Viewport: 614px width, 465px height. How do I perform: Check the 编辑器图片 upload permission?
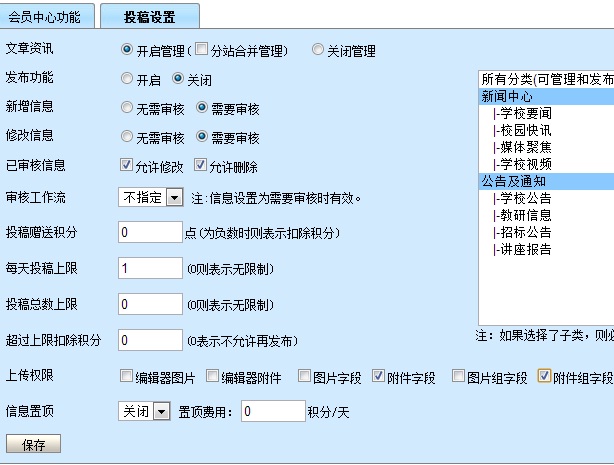click(126, 377)
